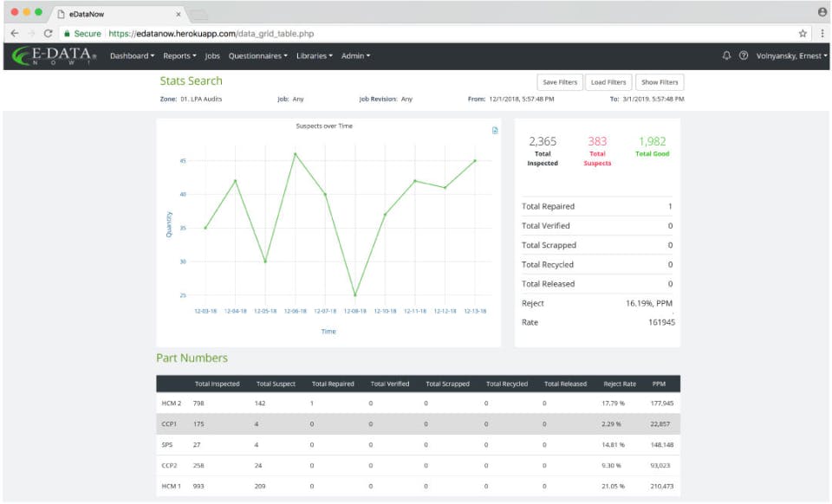Click the browser back arrow
This screenshot has width=832, height=504.
point(14,33)
